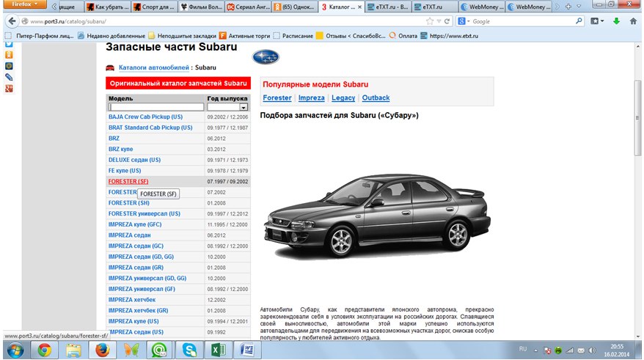Open Windows Explorer folder taskbar icon
The width and height of the screenshot is (644, 360).
[x=73, y=350]
